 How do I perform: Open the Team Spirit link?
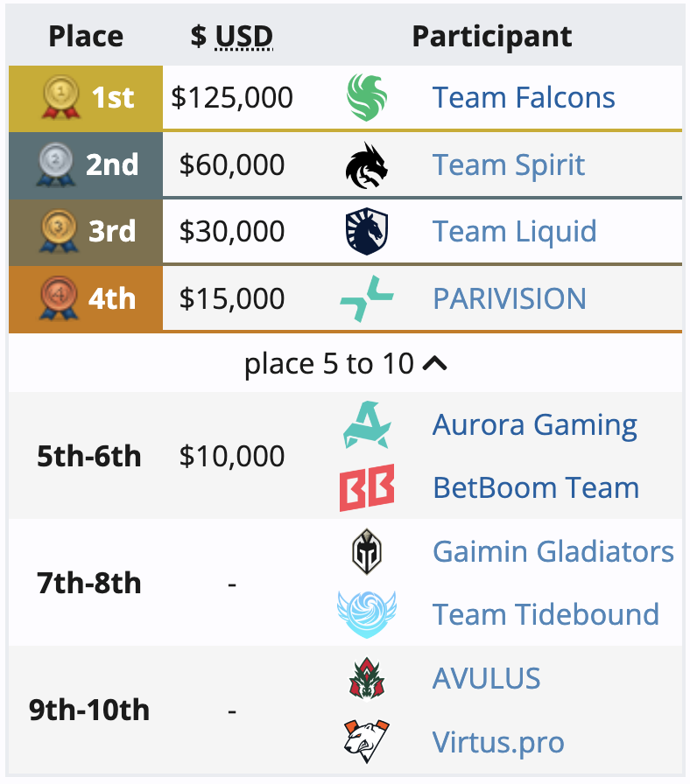point(509,165)
